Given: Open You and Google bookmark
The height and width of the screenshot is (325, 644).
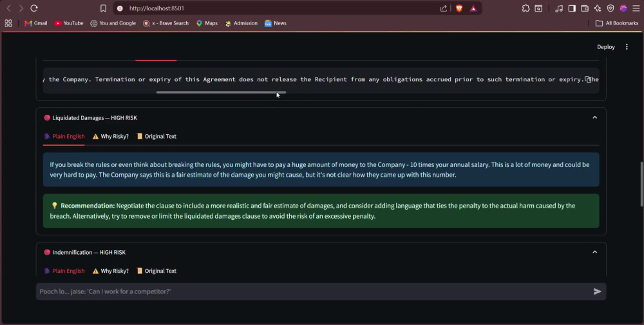Looking at the screenshot, I should (x=113, y=23).
